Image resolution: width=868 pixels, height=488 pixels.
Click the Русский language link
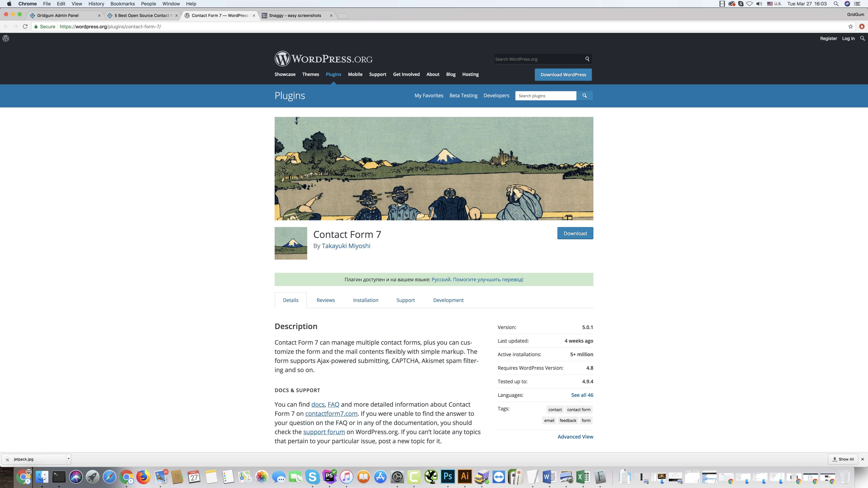pyautogui.click(x=441, y=280)
